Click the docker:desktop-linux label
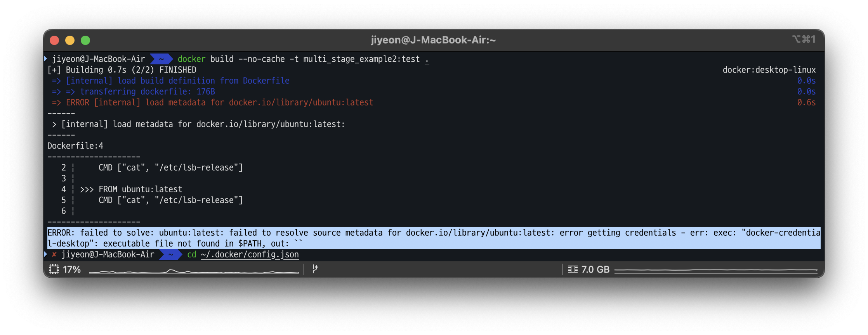Viewport: 868px width, 335px height. point(769,70)
